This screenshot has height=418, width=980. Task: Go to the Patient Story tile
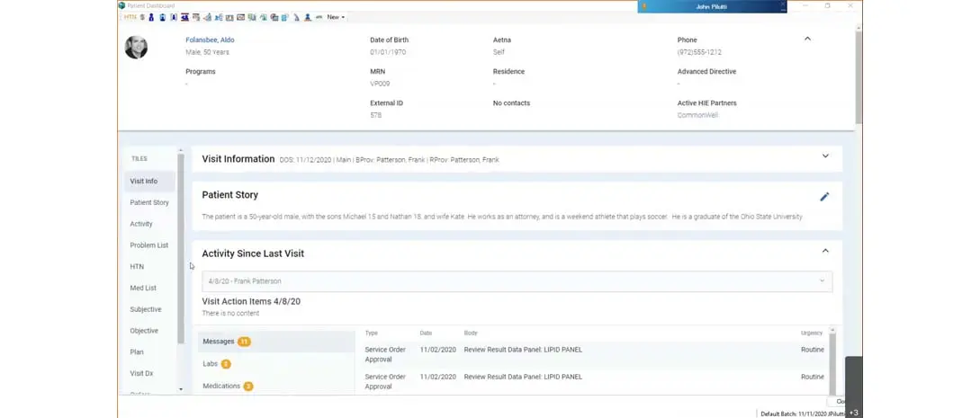(149, 203)
